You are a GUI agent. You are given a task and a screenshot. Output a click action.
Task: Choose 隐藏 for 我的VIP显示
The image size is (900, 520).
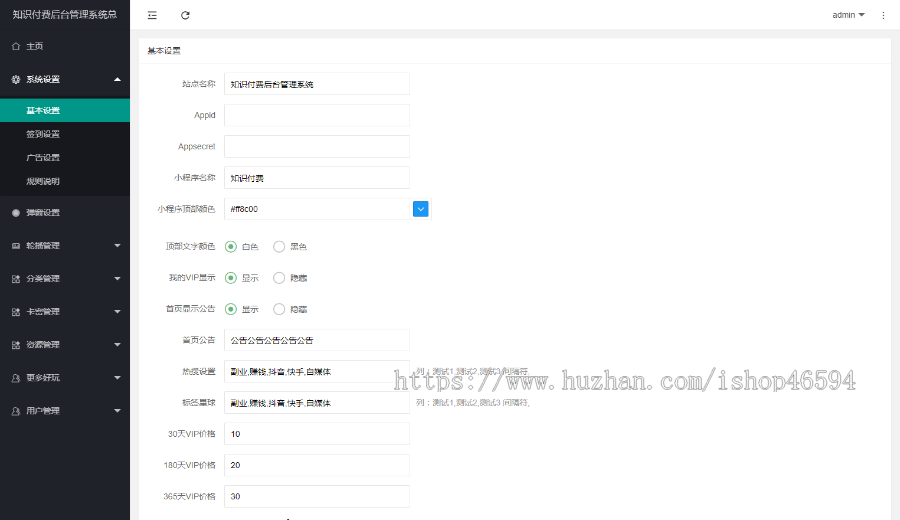[x=279, y=278]
